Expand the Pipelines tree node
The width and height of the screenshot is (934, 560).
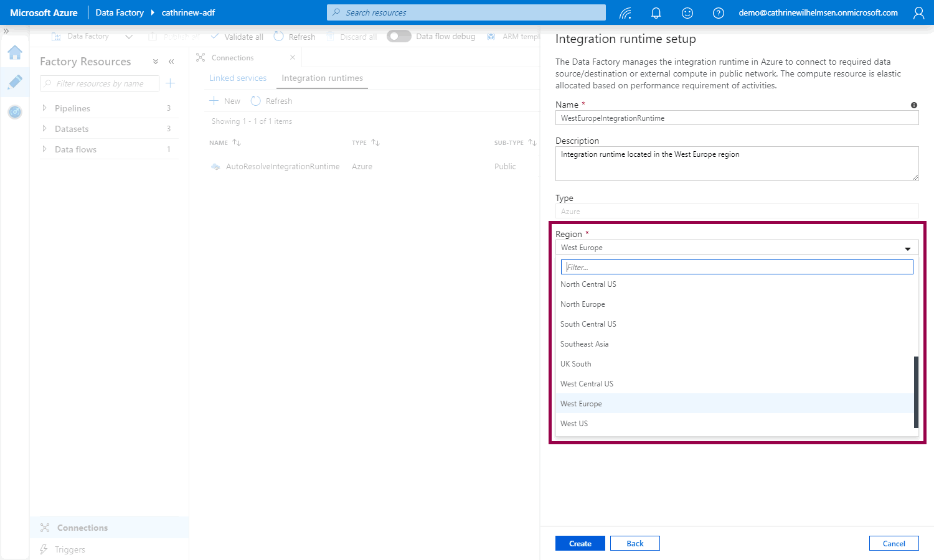44,108
